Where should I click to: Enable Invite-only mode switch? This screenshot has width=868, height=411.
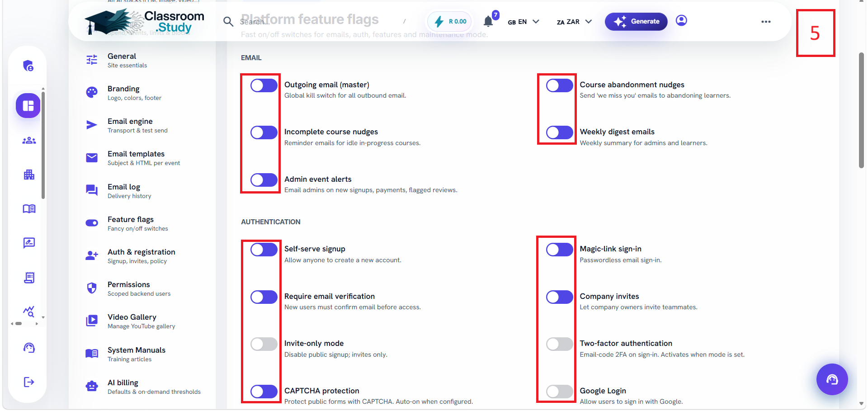click(264, 344)
